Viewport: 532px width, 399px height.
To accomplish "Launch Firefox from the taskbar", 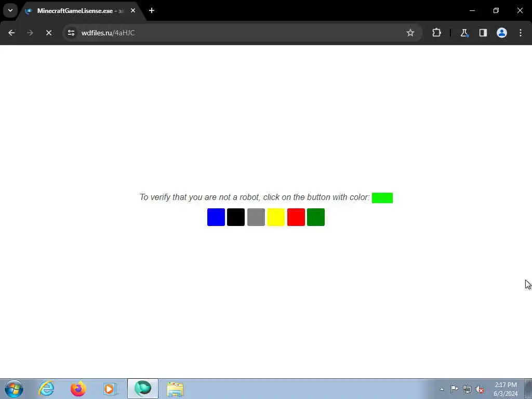I will click(x=78, y=389).
